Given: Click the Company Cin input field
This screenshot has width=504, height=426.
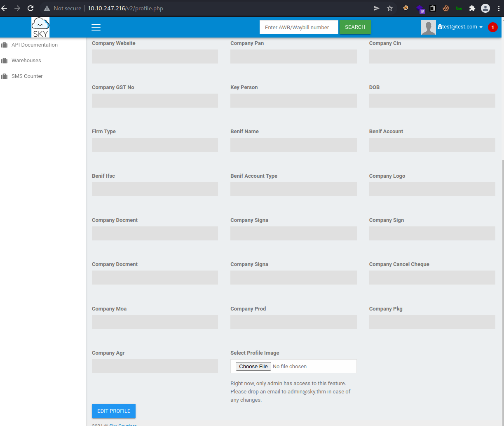Looking at the screenshot, I should pos(432,56).
